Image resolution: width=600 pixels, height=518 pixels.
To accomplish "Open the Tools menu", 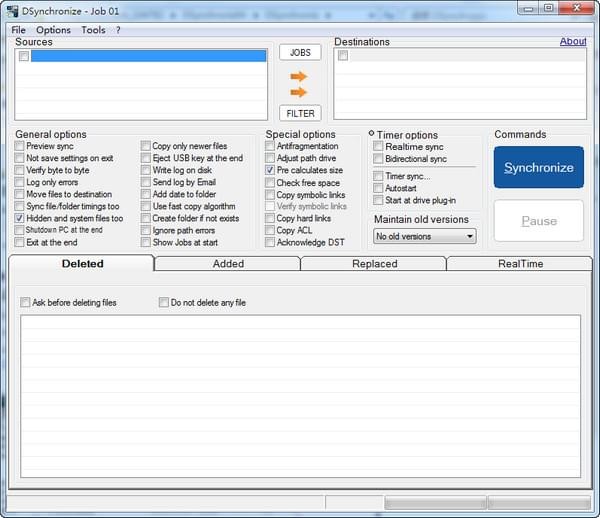I will tap(93, 30).
